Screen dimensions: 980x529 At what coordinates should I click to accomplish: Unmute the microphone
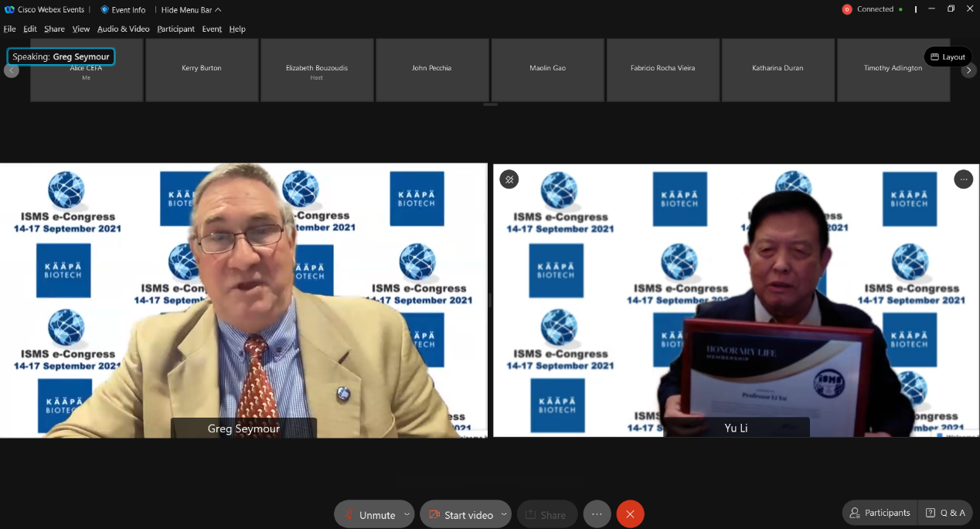pos(369,514)
